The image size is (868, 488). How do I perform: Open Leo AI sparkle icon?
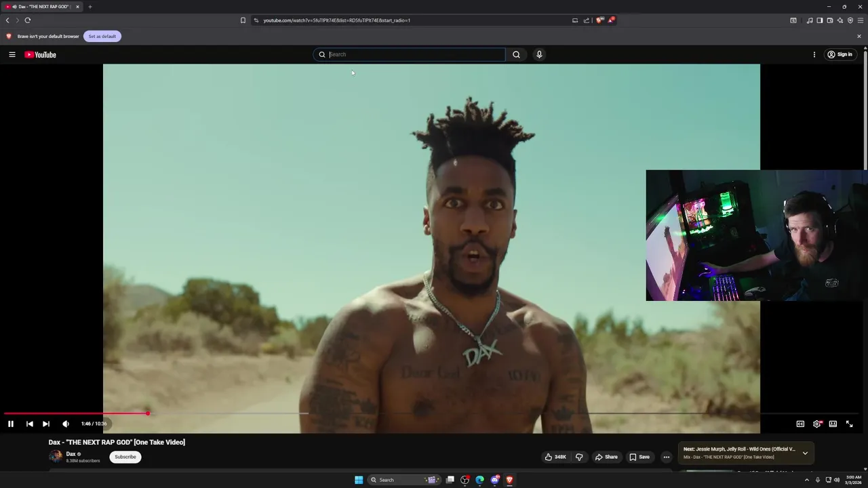pos(840,20)
